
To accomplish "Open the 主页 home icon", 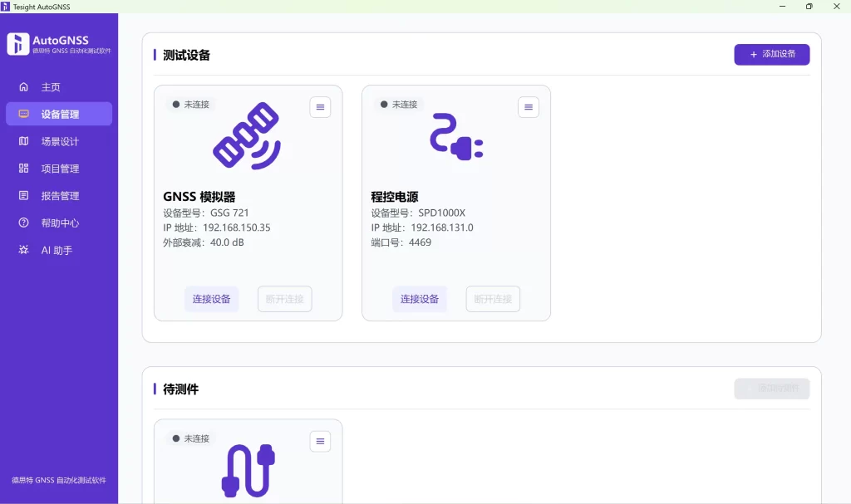I will click(23, 87).
